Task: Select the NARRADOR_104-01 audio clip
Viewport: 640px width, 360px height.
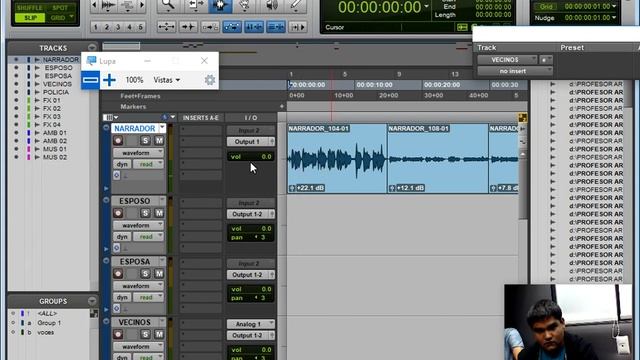Action: click(337, 159)
